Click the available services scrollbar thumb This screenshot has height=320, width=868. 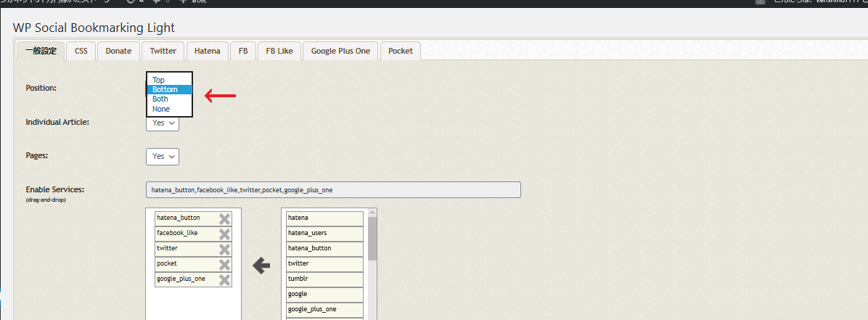(x=372, y=239)
